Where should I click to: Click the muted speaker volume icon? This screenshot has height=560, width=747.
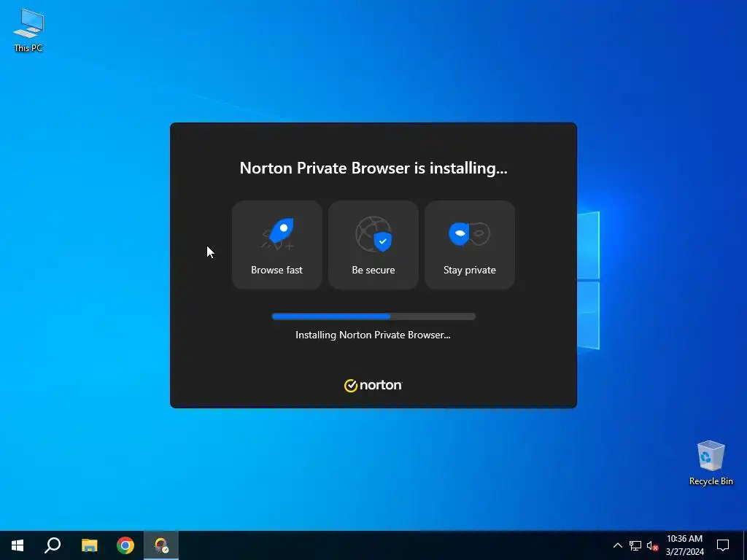click(x=652, y=545)
